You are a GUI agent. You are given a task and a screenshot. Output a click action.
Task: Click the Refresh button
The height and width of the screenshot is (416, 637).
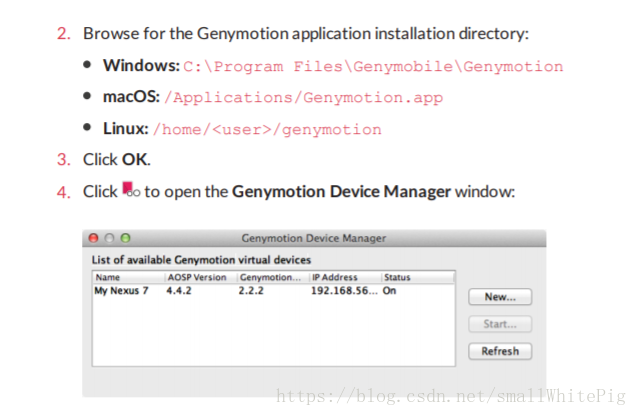click(x=500, y=351)
